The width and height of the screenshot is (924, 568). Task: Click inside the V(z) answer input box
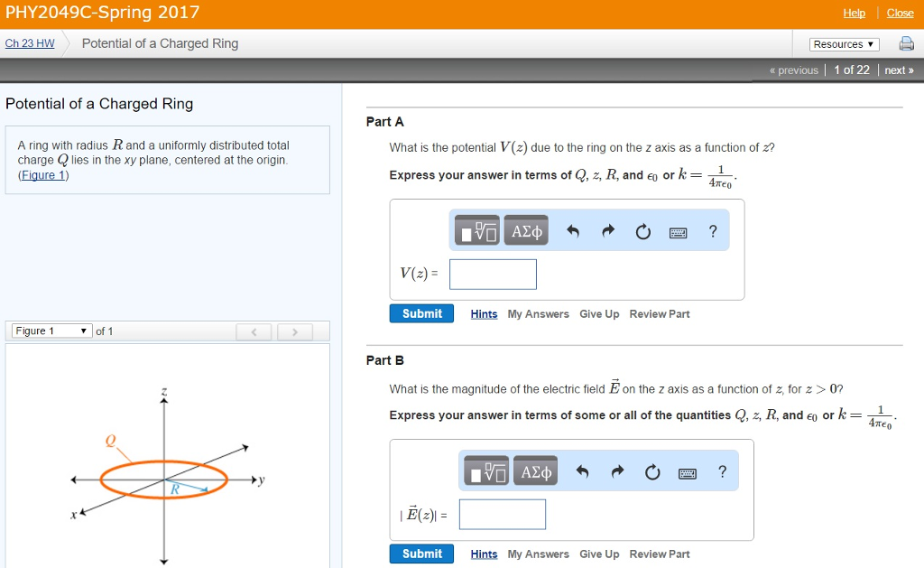[x=493, y=274]
